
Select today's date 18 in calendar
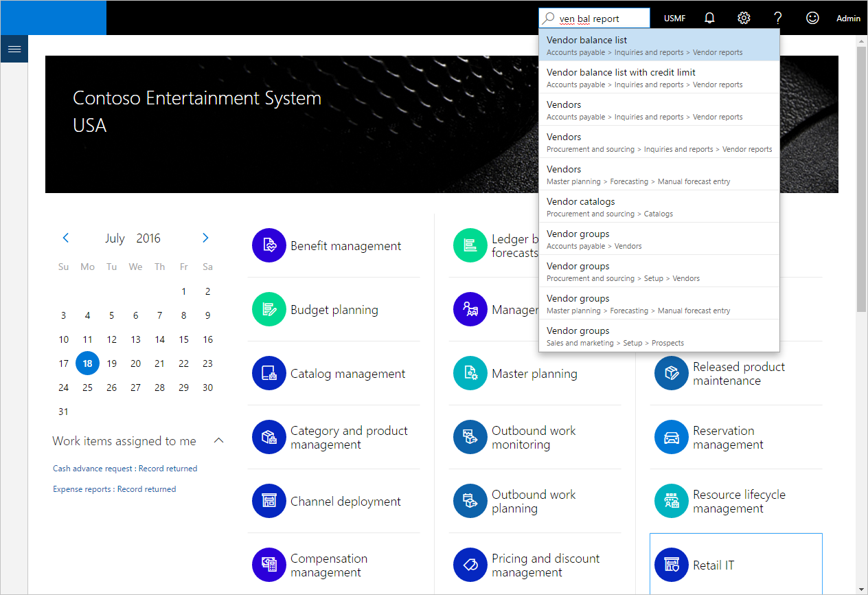pos(87,363)
